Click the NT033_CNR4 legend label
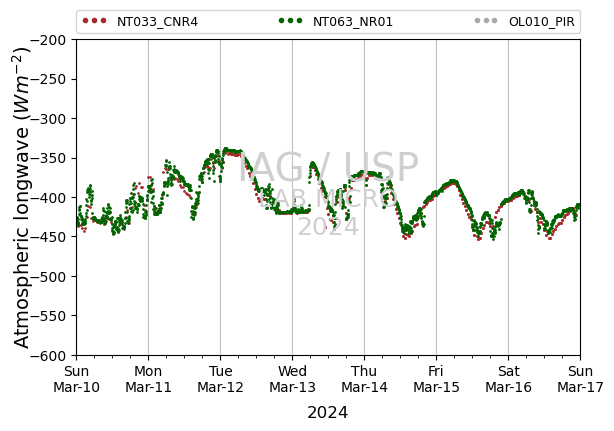 pos(157,22)
